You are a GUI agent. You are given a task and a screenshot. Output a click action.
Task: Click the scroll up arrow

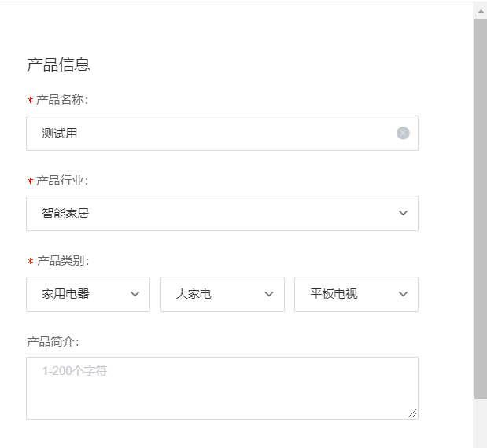(480, 10)
